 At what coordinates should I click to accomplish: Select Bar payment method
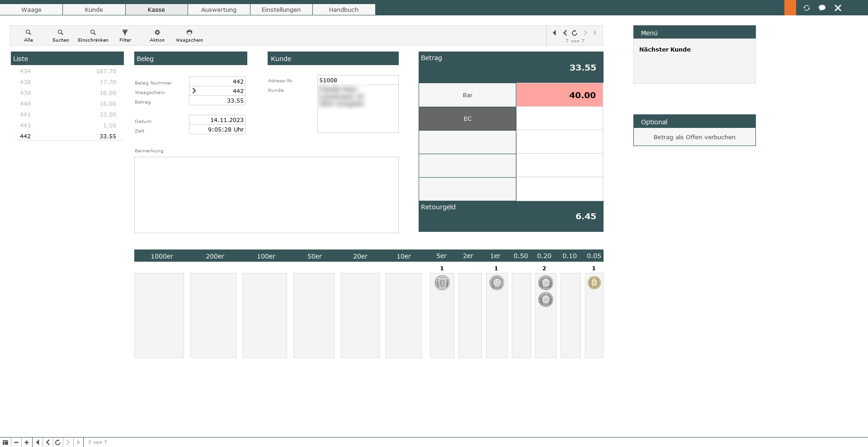pyautogui.click(x=467, y=95)
